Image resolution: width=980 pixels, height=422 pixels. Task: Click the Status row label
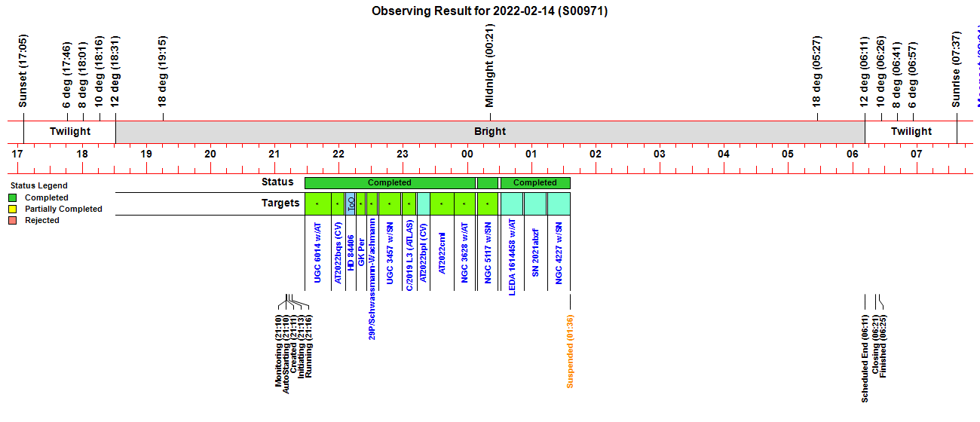(277, 182)
